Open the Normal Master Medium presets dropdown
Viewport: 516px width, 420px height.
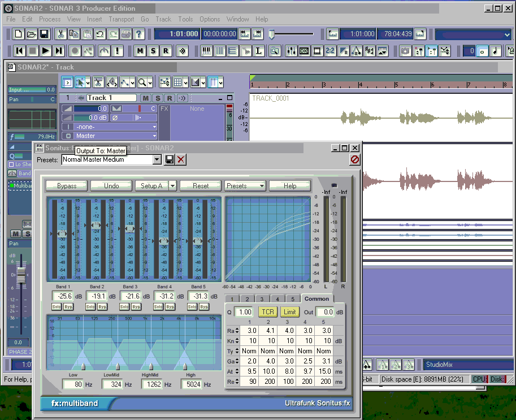pos(159,159)
